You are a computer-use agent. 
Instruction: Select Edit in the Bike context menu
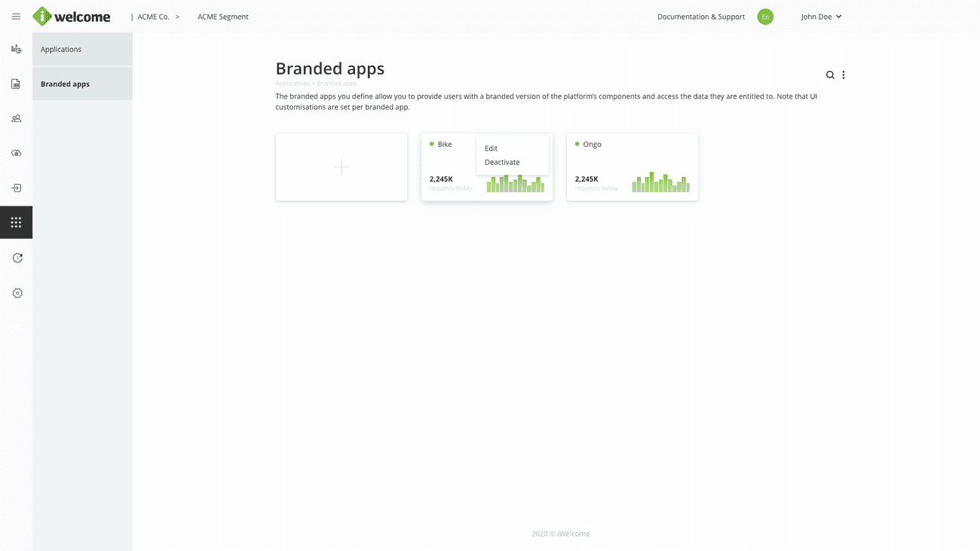pos(492,148)
